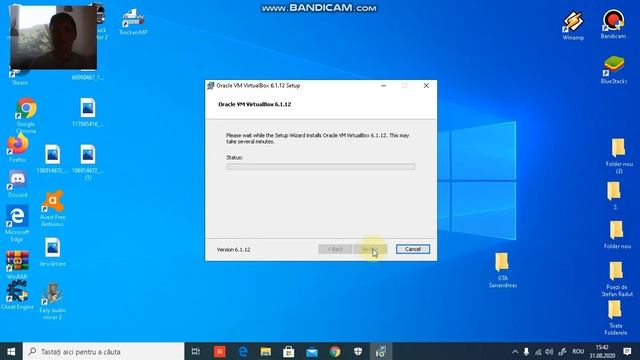Screen dimensions: 640x360
Task: Click the taskbar search box
Action: (104, 351)
